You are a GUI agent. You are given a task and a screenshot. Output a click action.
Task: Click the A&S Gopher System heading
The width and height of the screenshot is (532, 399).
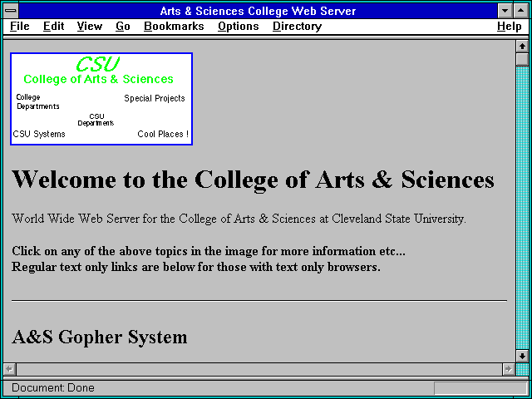(100, 337)
